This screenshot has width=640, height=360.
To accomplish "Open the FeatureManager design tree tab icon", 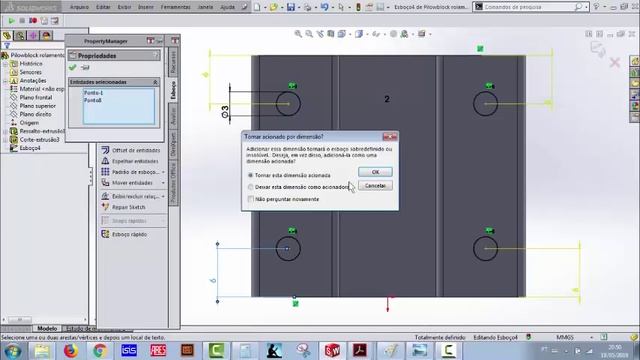I will click(7, 36).
